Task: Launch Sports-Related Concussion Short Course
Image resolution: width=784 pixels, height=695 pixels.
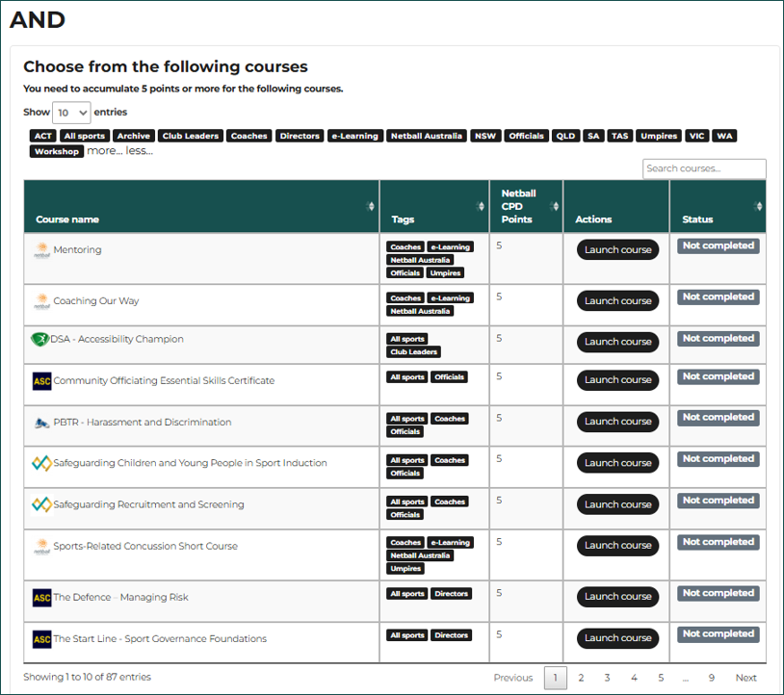Action: click(618, 546)
